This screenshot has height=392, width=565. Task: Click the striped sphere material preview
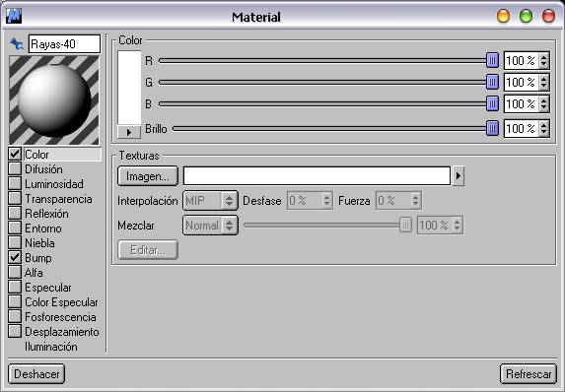pyautogui.click(x=54, y=100)
